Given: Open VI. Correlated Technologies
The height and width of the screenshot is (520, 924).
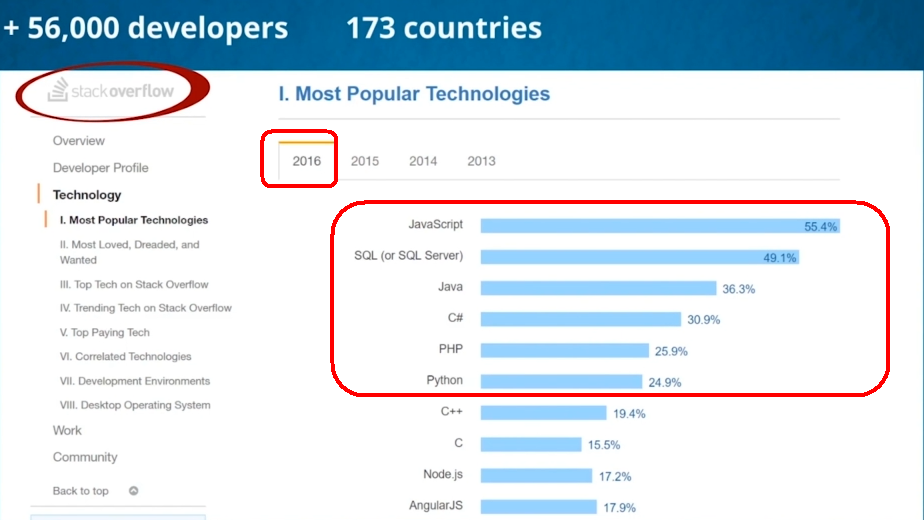Looking at the screenshot, I should tap(125, 357).
